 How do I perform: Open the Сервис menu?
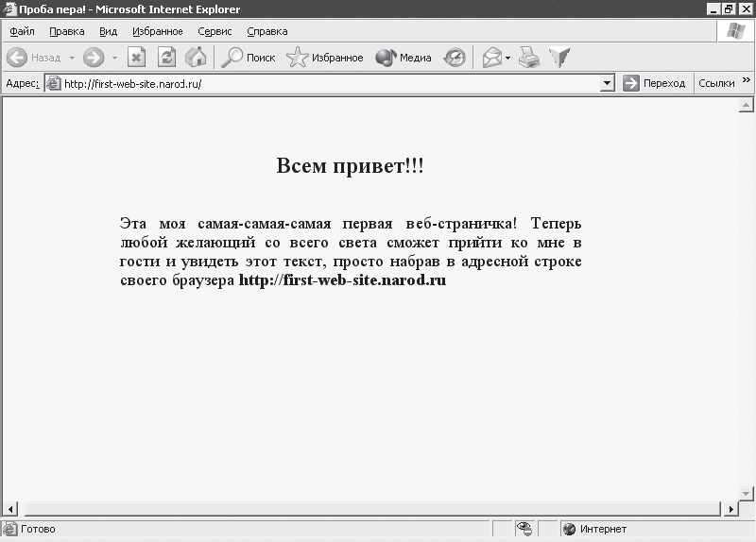pyautogui.click(x=215, y=31)
